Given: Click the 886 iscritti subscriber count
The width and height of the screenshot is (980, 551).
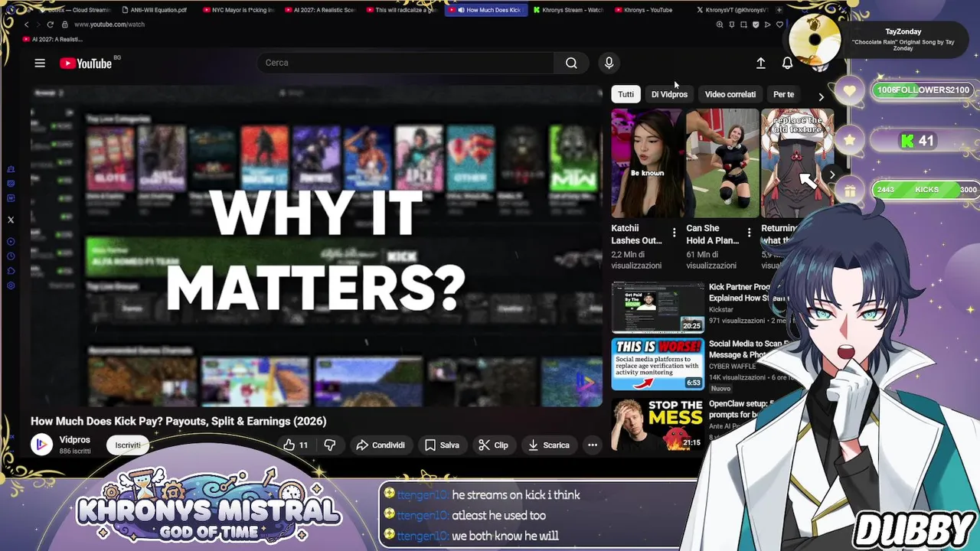Looking at the screenshot, I should click(x=75, y=451).
